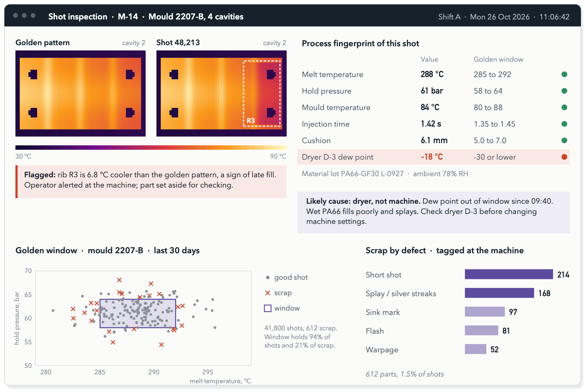The image size is (585, 392).
Task: Click the 30–90 °C temperature colour scale bar
Action: click(151, 148)
